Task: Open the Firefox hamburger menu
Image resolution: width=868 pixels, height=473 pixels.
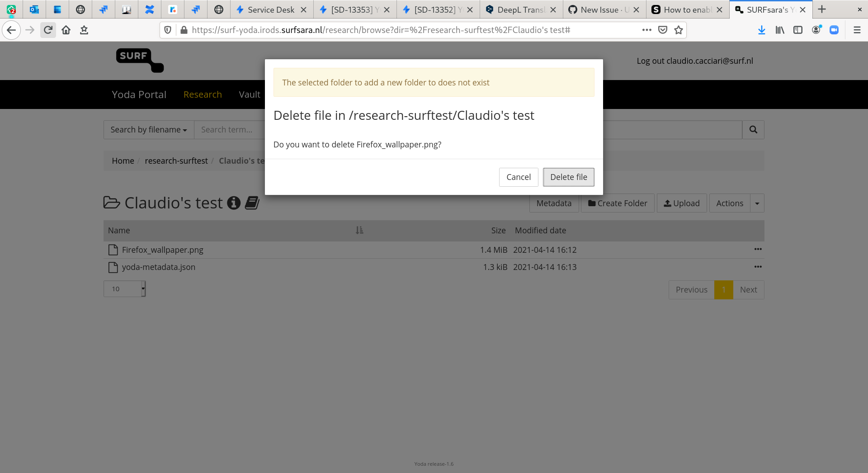Action: click(x=857, y=30)
